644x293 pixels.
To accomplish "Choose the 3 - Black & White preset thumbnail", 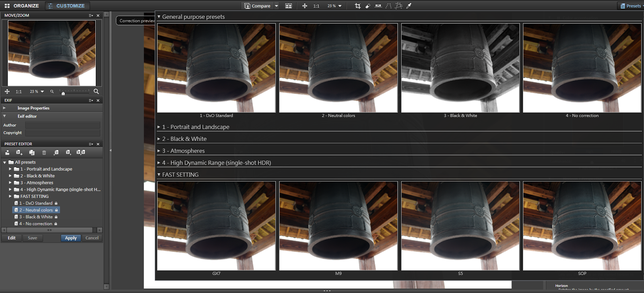I will (460, 68).
